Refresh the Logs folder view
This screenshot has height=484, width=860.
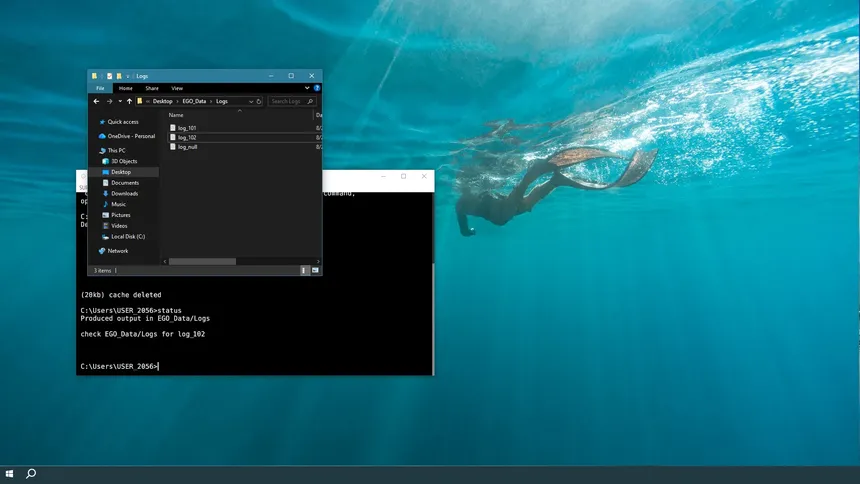coord(259,102)
